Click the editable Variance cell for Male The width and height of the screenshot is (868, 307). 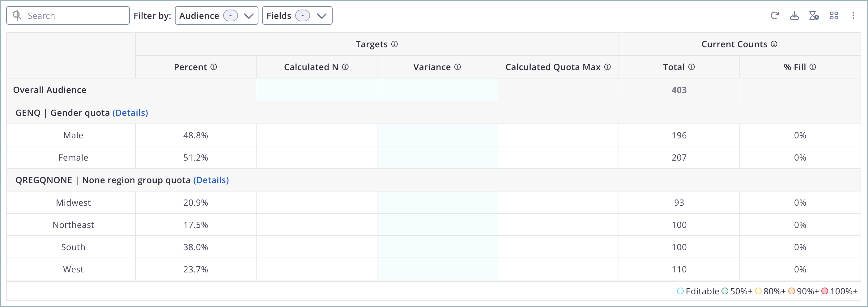coord(437,135)
